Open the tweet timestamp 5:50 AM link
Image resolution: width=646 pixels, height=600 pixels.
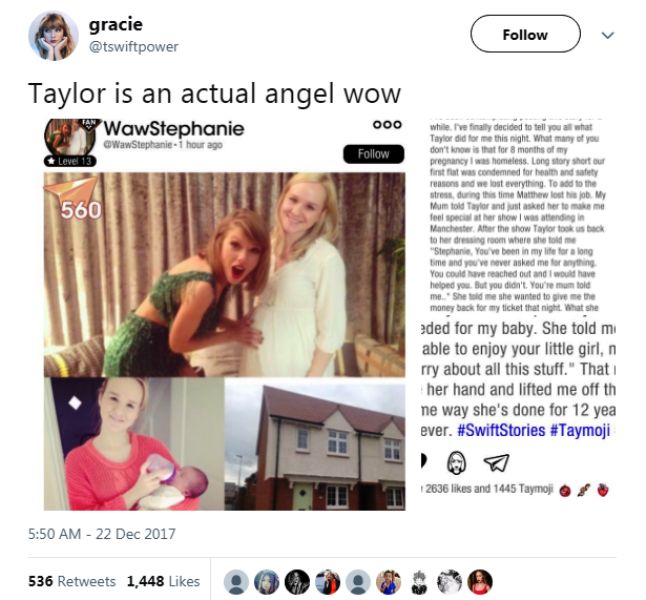point(102,534)
